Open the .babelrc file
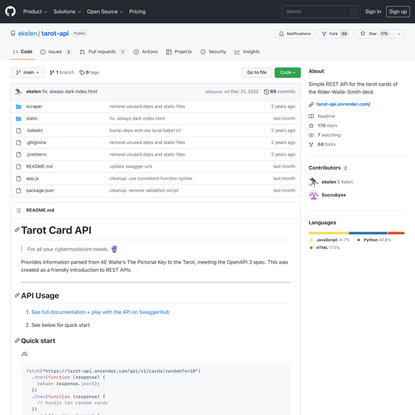Screen dimensions: 415x415 click(34, 131)
